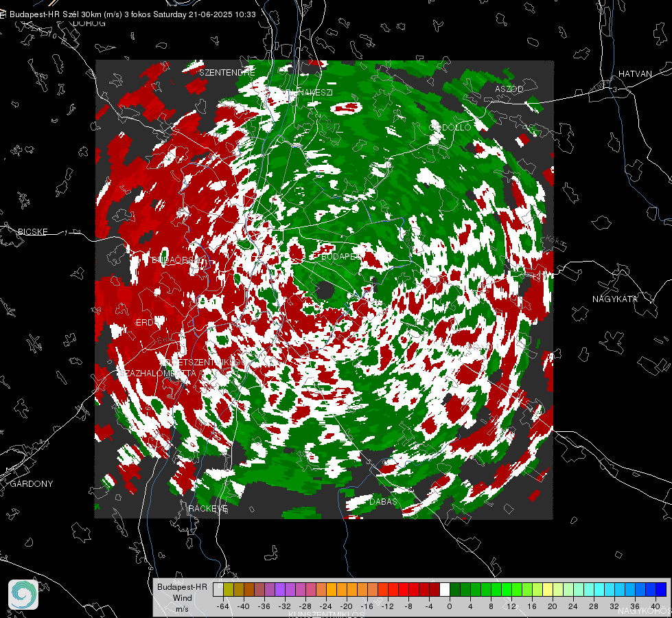The width and height of the screenshot is (672, 618).
Task: Click the DABAS city label
Action: click(x=383, y=501)
